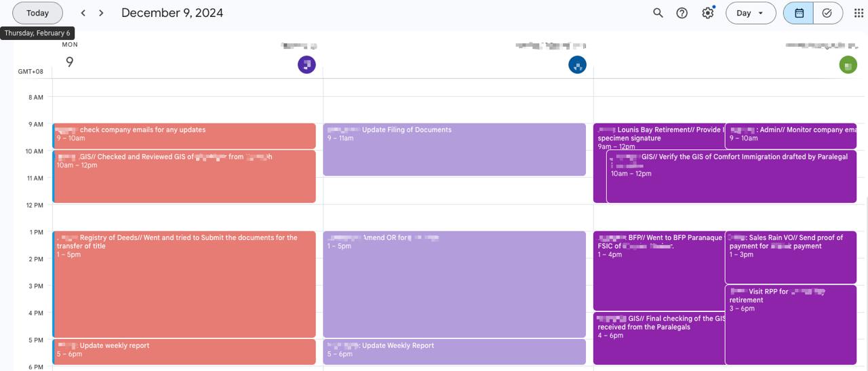The width and height of the screenshot is (868, 371).
Task: Open the Support help icon
Action: pyautogui.click(x=682, y=13)
